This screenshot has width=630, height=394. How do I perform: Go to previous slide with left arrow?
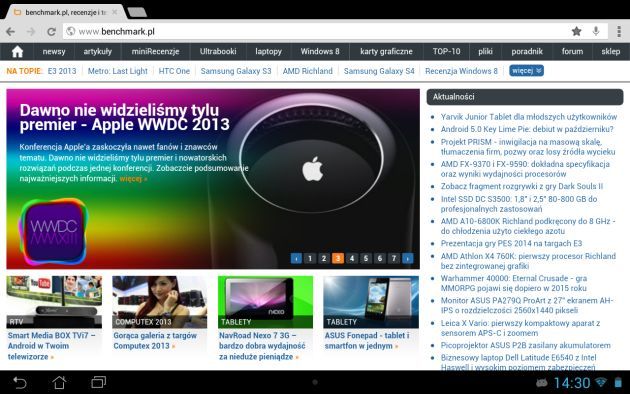296,258
